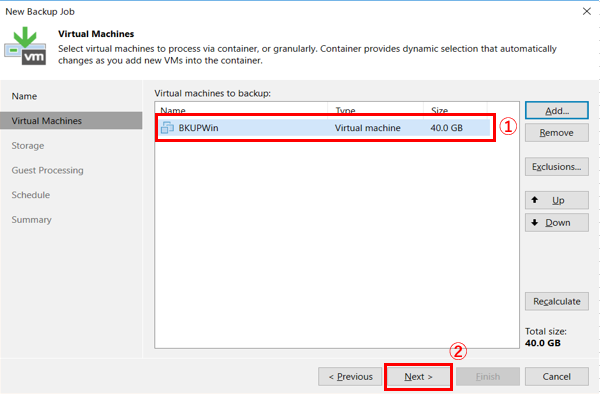The height and width of the screenshot is (394, 600).
Task: Proceed with the Next button
Action: [418, 377]
